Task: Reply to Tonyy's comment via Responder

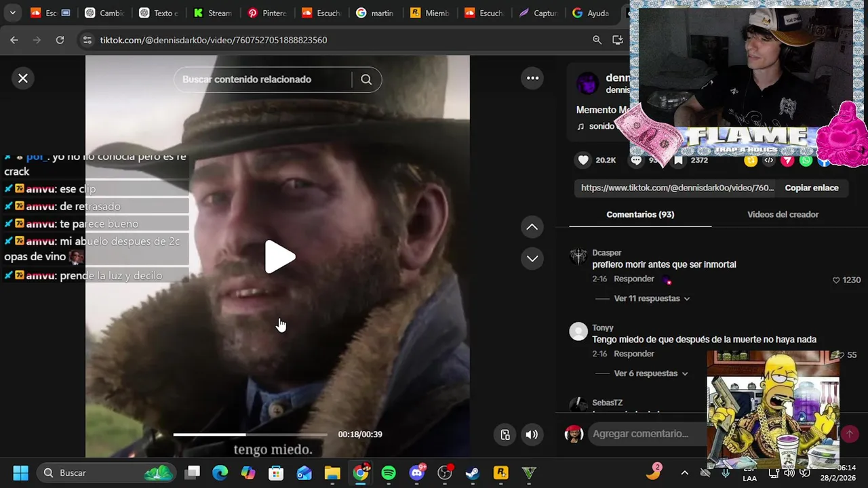Action: coord(634,354)
